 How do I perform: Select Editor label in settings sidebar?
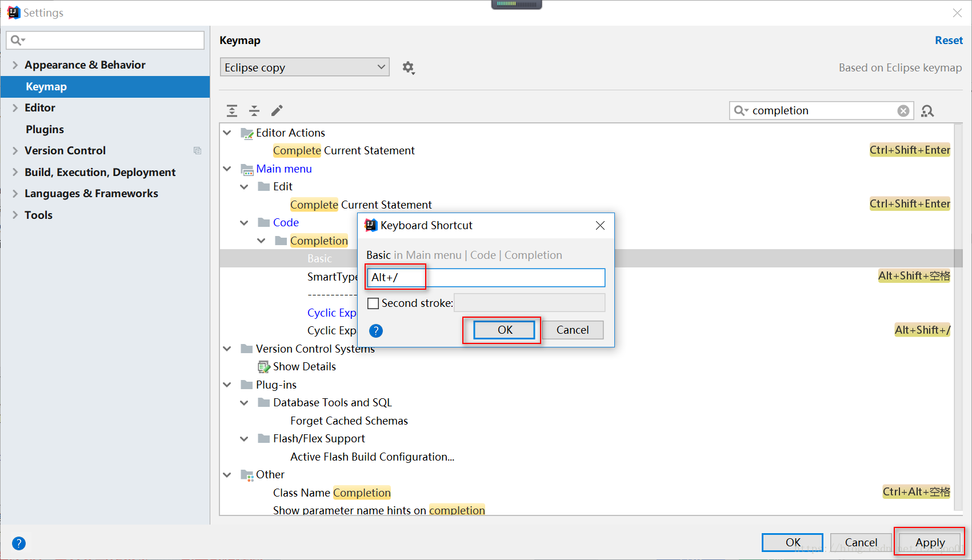40,108
